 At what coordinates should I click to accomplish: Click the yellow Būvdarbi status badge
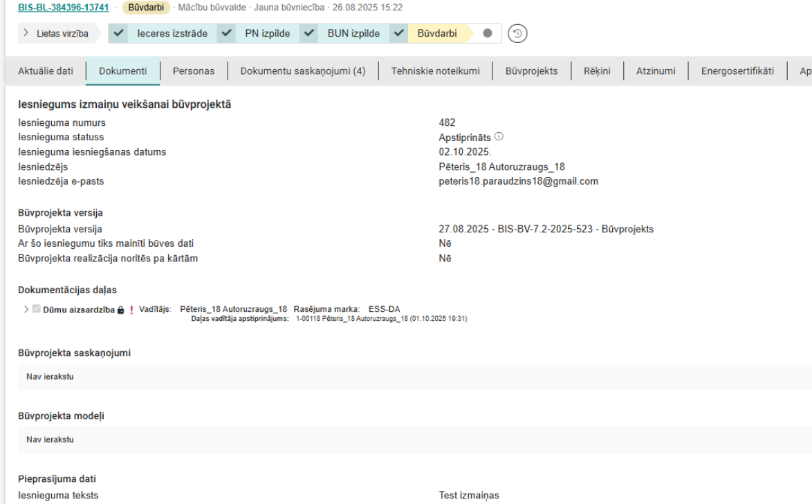pos(146,8)
